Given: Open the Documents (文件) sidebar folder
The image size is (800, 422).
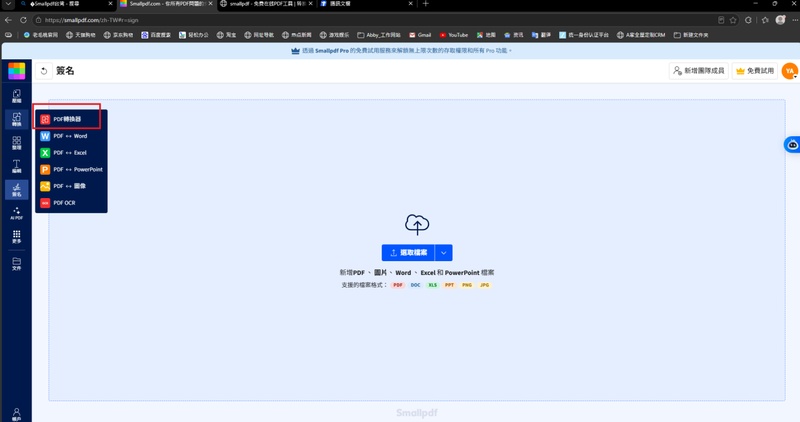Looking at the screenshot, I should pyautogui.click(x=16, y=264).
